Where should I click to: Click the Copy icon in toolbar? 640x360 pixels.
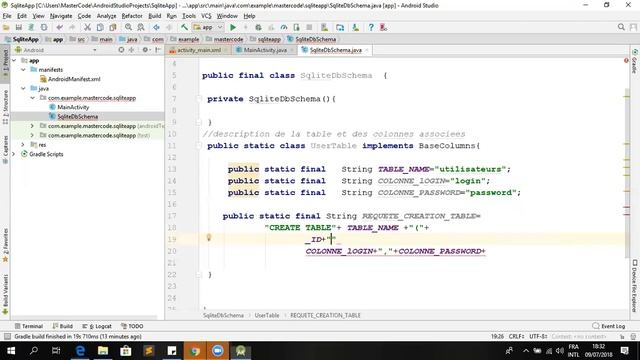(100, 27)
